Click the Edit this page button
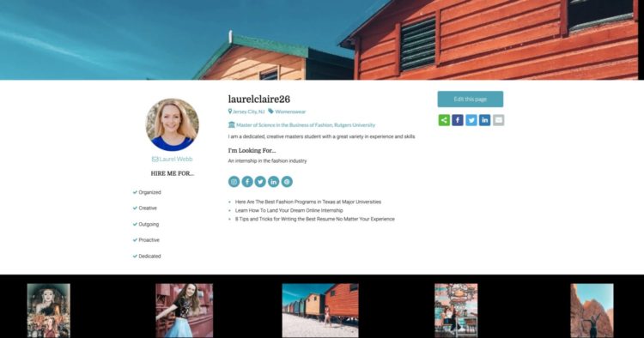Viewport: 644px width, 338px height. tap(471, 100)
